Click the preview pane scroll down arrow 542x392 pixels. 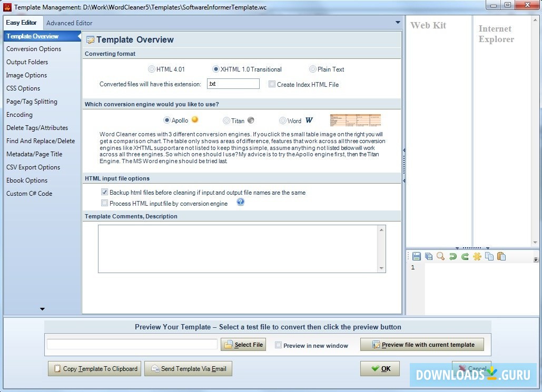pyautogui.click(x=535, y=242)
